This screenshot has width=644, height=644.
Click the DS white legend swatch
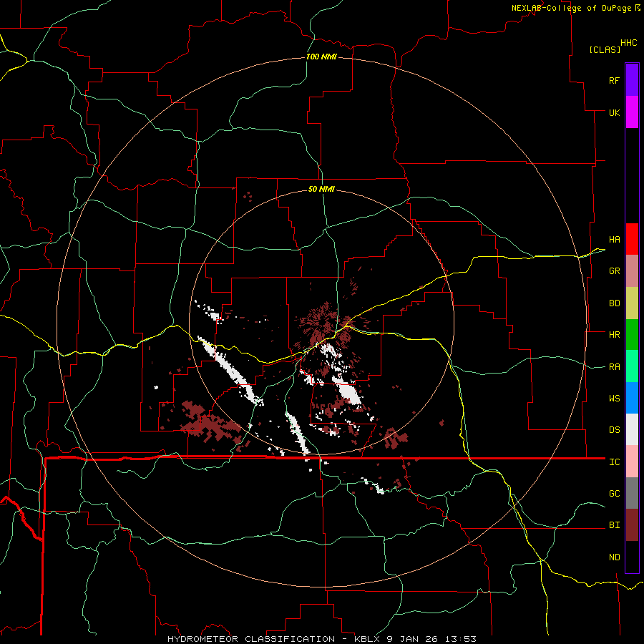tap(632, 429)
